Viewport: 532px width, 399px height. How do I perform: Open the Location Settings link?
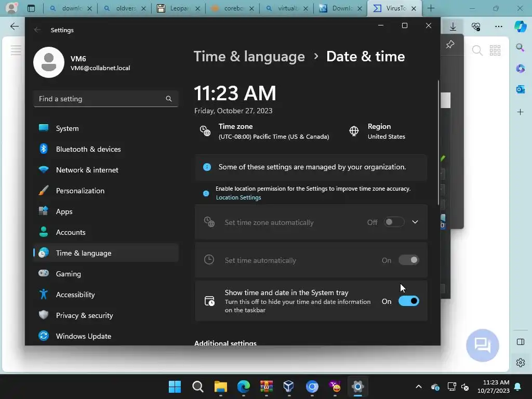[238, 197]
